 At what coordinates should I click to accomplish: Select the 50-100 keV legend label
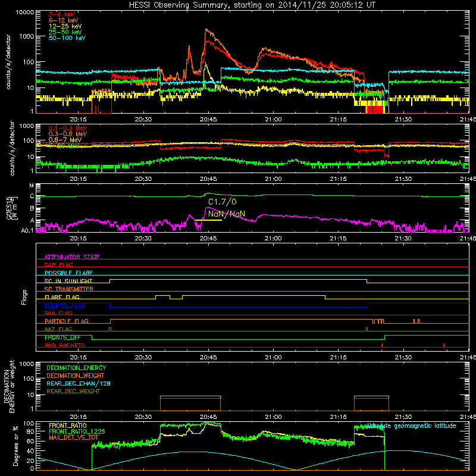67,38
